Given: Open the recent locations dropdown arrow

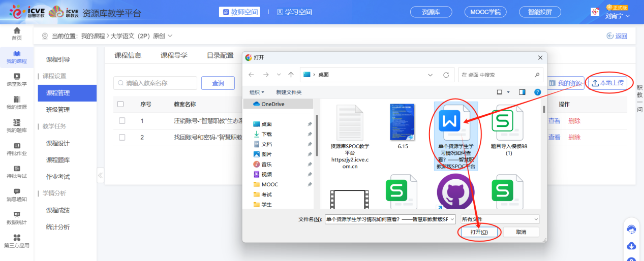Looking at the screenshot, I should (278, 75).
